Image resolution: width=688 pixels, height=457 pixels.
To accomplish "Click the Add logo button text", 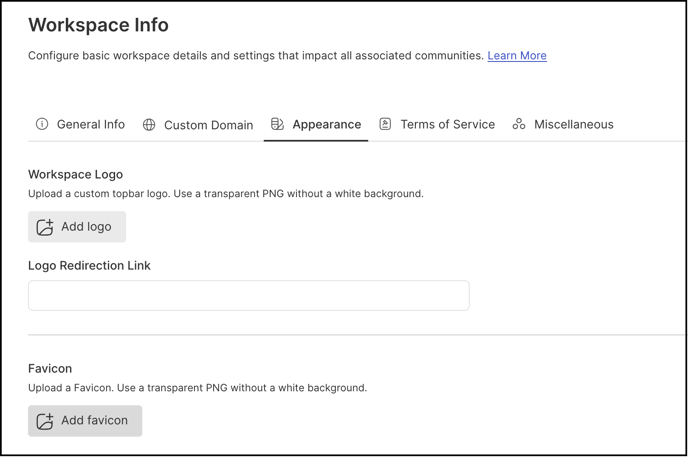I will (86, 227).
